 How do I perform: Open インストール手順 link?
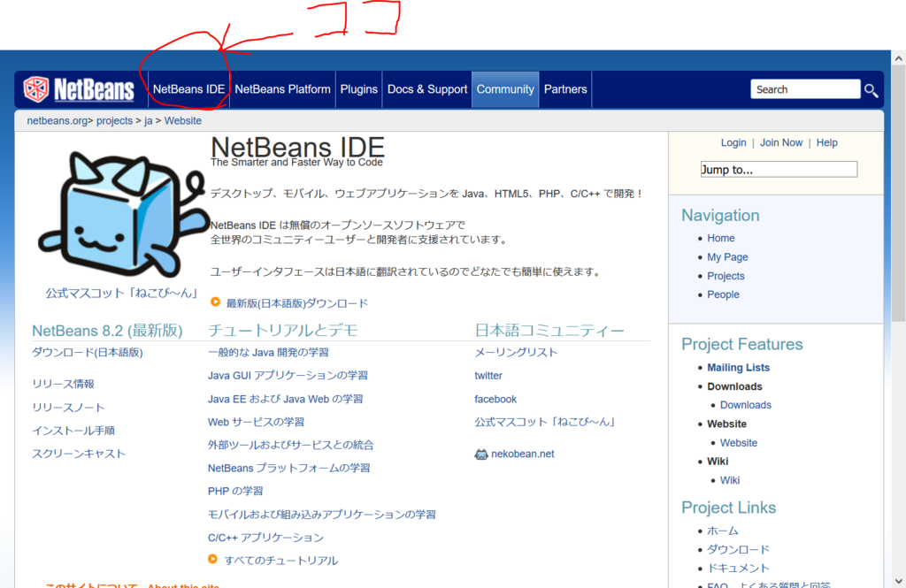pos(73,431)
